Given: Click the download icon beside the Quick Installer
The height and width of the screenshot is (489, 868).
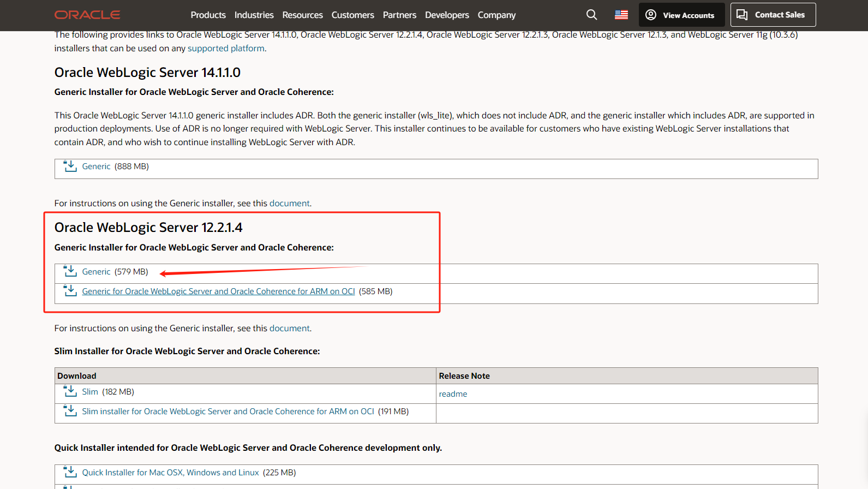Looking at the screenshot, I should pyautogui.click(x=70, y=472).
